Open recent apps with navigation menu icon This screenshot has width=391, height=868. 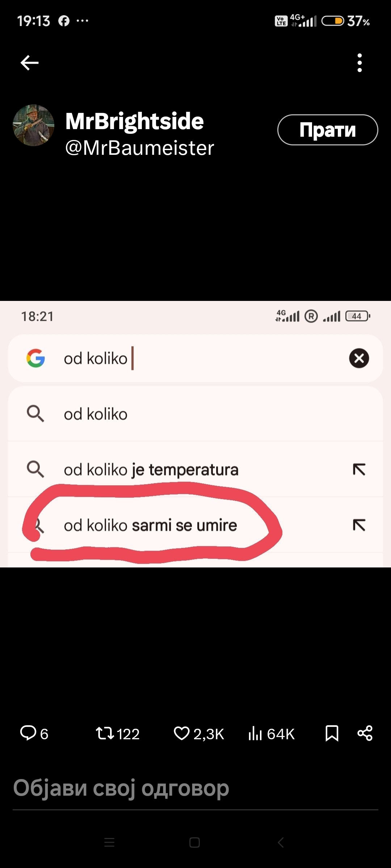click(x=109, y=842)
